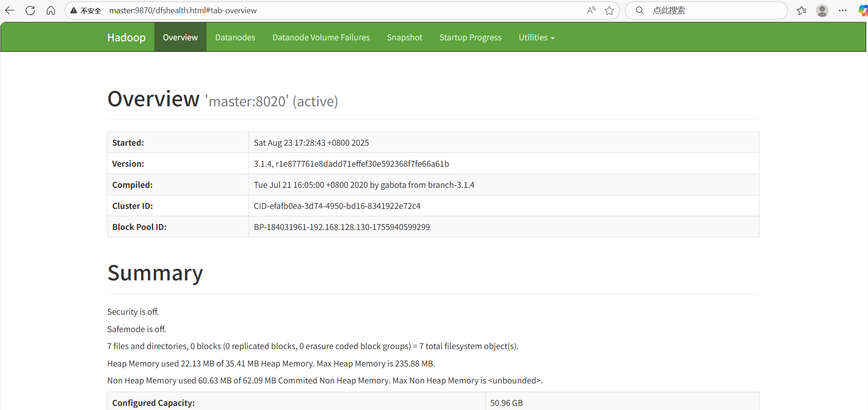Select the Overview tab
Image resolution: width=868 pixels, height=410 pixels.
tap(180, 38)
